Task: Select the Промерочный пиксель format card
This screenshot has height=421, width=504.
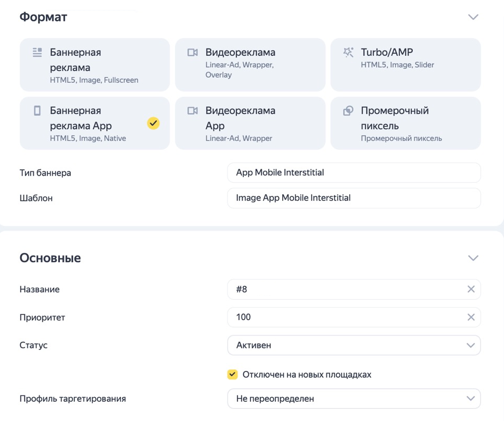Action: pyautogui.click(x=406, y=123)
